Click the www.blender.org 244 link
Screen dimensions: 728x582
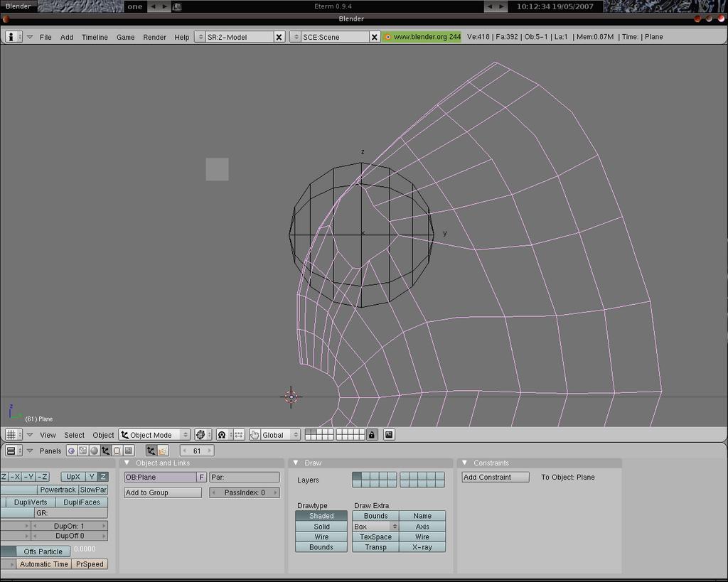click(421, 37)
